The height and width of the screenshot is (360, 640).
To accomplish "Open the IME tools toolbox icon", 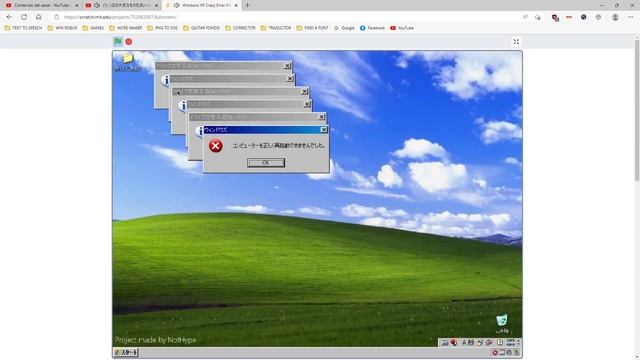I will (x=489, y=342).
